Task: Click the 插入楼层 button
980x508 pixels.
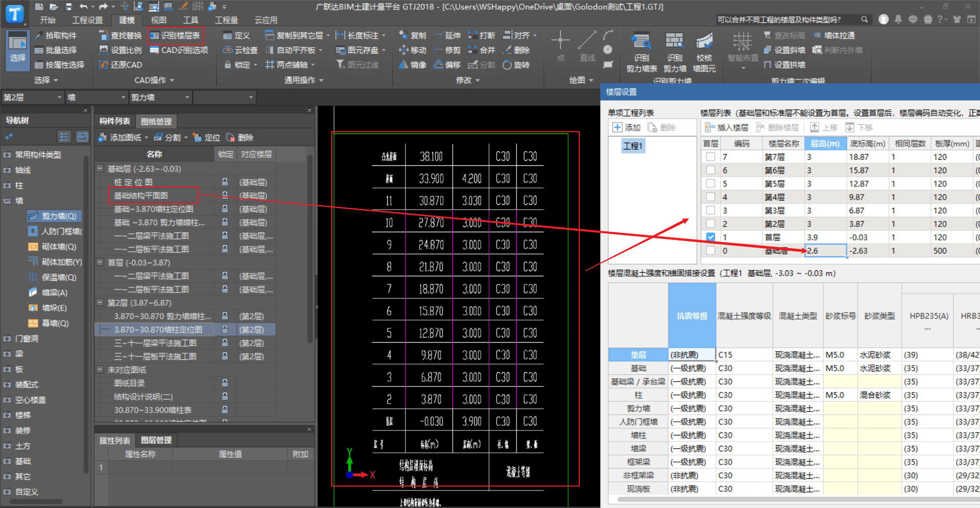Action: (727, 127)
